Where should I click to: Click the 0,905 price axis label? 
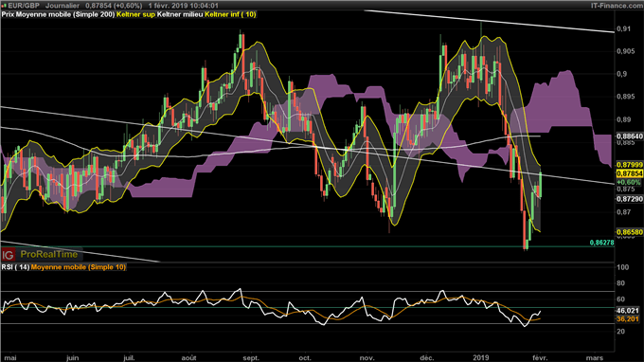click(625, 51)
